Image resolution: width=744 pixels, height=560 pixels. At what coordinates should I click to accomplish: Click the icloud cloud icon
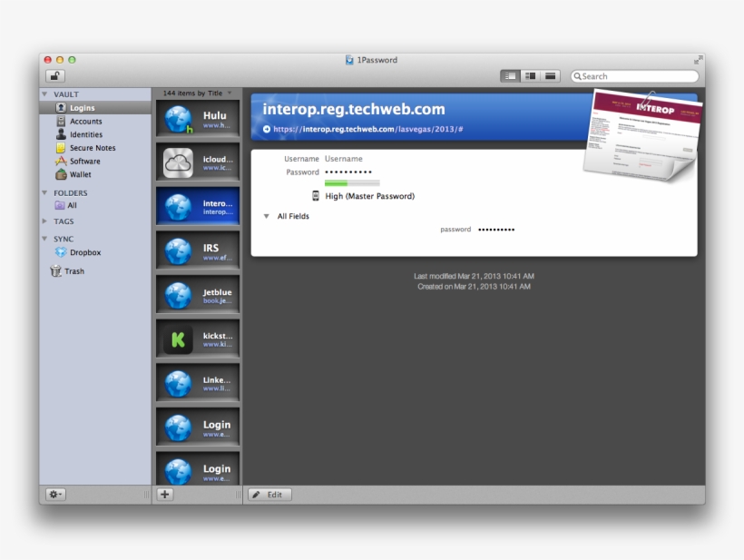[178, 162]
